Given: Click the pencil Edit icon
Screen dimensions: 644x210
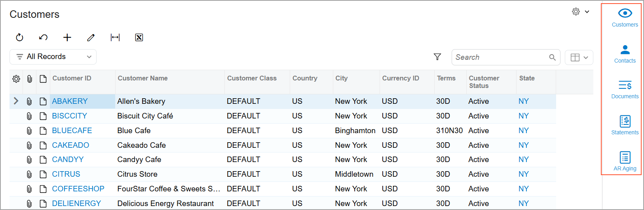Looking at the screenshot, I should click(91, 38).
